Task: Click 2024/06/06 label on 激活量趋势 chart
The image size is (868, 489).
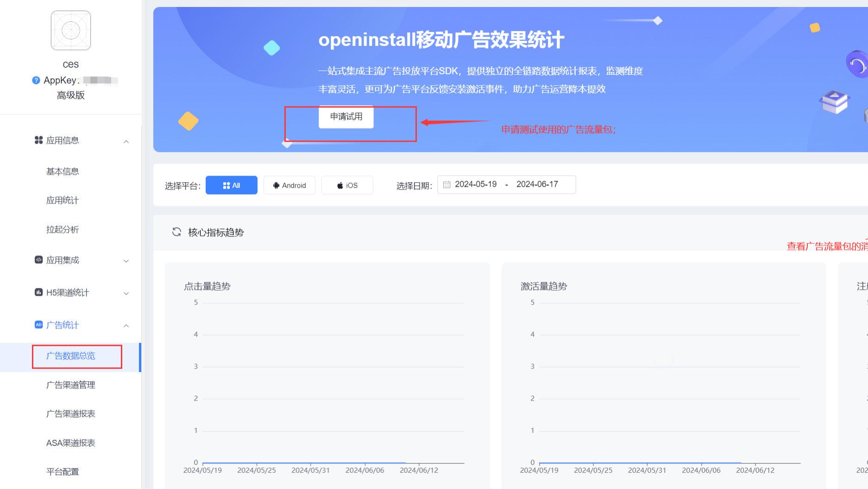Action: 701,470
